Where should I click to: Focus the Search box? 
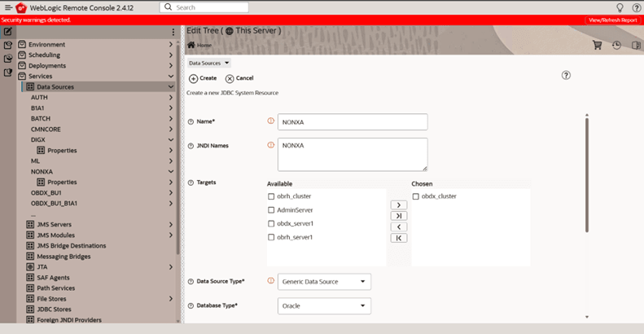pyautogui.click(x=204, y=7)
